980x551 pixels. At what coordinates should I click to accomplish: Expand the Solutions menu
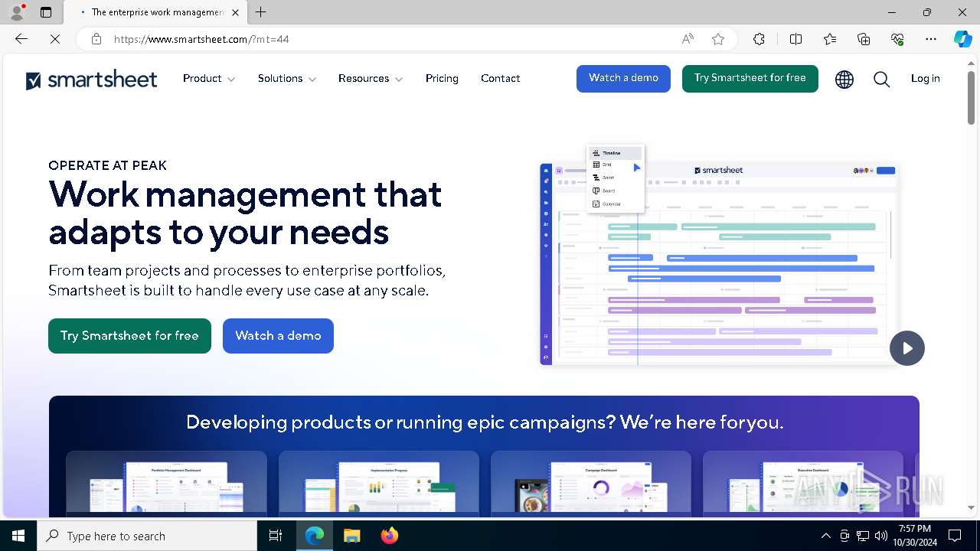coord(286,78)
